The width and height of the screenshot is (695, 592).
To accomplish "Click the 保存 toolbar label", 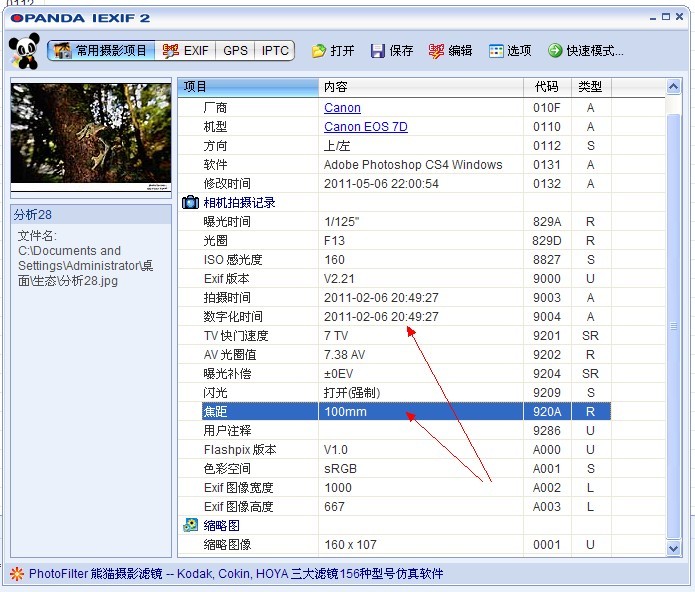I will coord(401,51).
